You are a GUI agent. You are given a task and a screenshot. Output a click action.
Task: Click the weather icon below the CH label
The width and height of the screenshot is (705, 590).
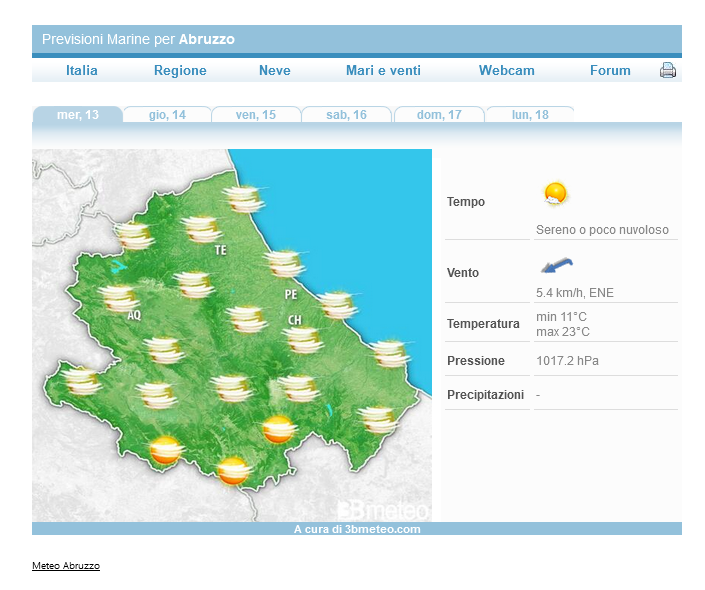point(302,340)
